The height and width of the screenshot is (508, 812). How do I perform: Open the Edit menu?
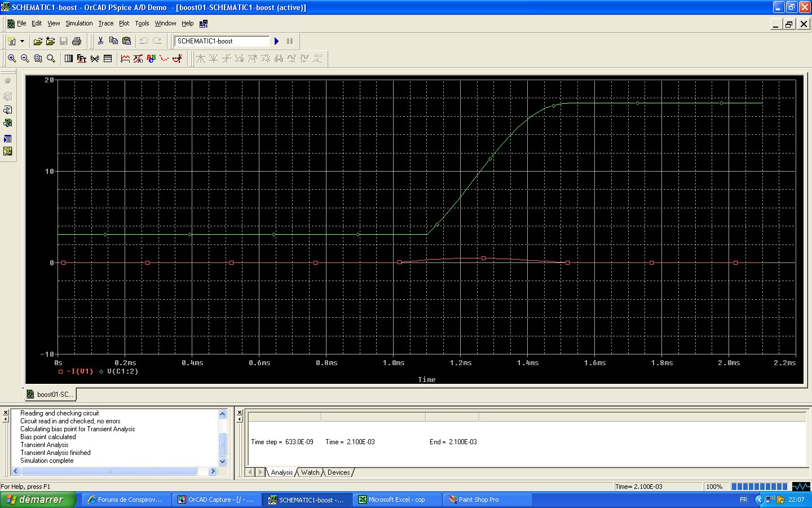pos(37,23)
